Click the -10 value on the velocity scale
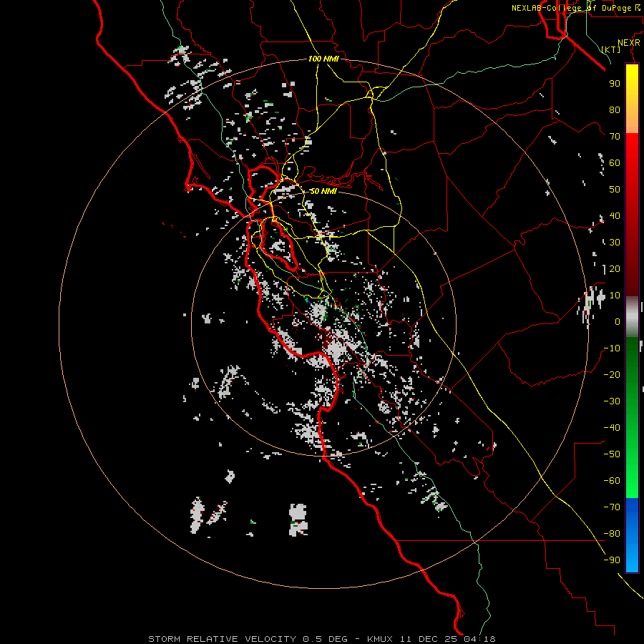Screen dimensions: 644x644 612,348
